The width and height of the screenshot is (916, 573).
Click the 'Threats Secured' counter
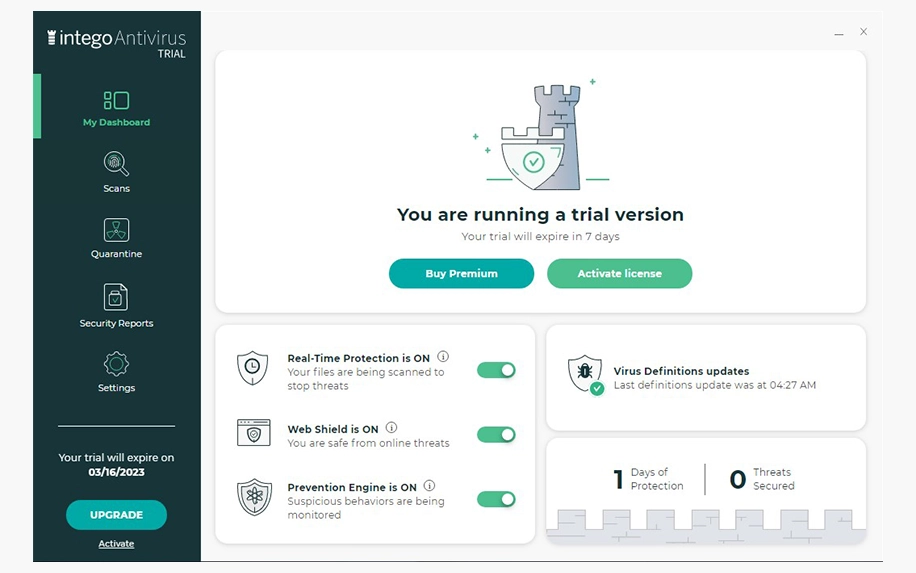pos(762,479)
